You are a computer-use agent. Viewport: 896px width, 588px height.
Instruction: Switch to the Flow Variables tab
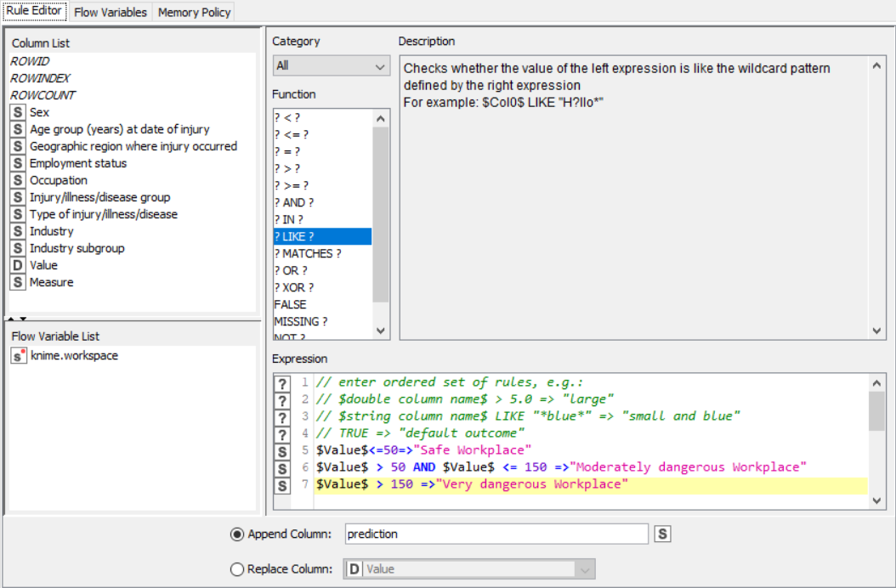pyautogui.click(x=111, y=12)
